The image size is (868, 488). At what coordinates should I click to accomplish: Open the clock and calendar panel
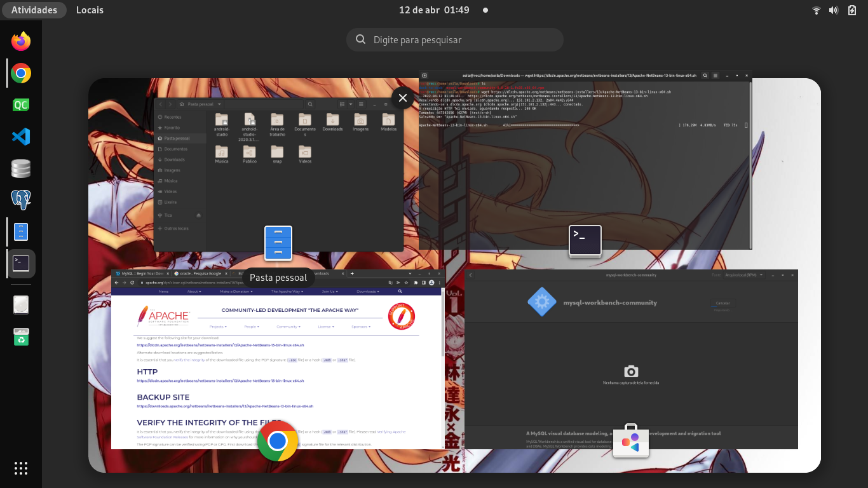434,10
